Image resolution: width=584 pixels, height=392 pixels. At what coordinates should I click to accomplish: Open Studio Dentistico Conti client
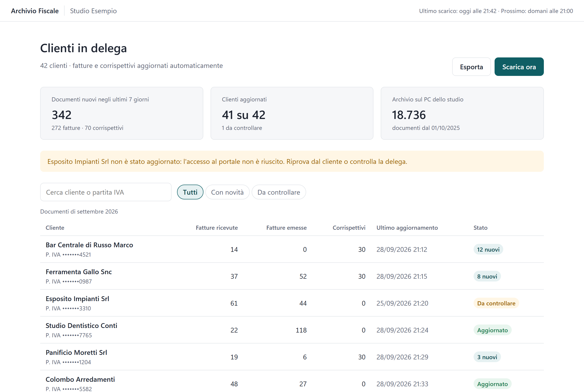(x=81, y=325)
